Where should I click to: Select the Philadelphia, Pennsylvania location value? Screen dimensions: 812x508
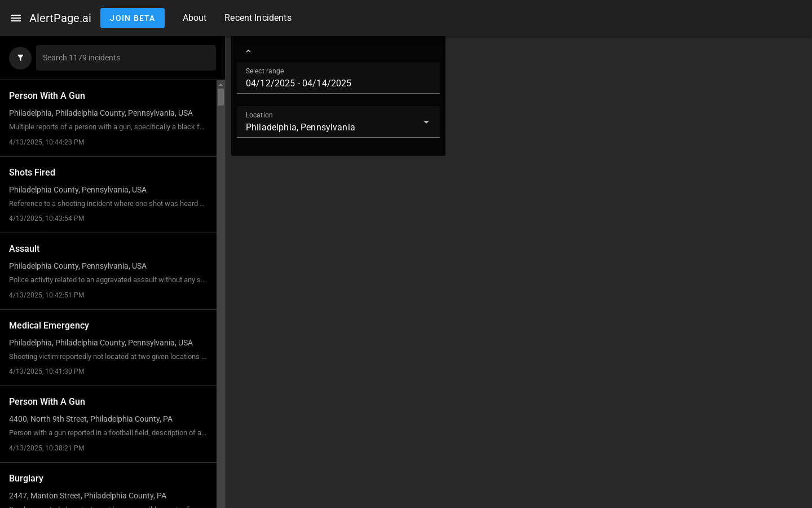[301, 128]
